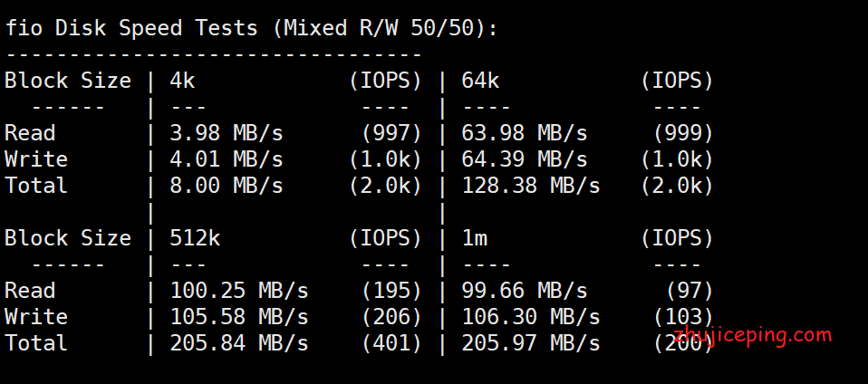Click the 4.01 MB/s write value
Image resolution: width=868 pixels, height=384 pixels.
coord(227,159)
